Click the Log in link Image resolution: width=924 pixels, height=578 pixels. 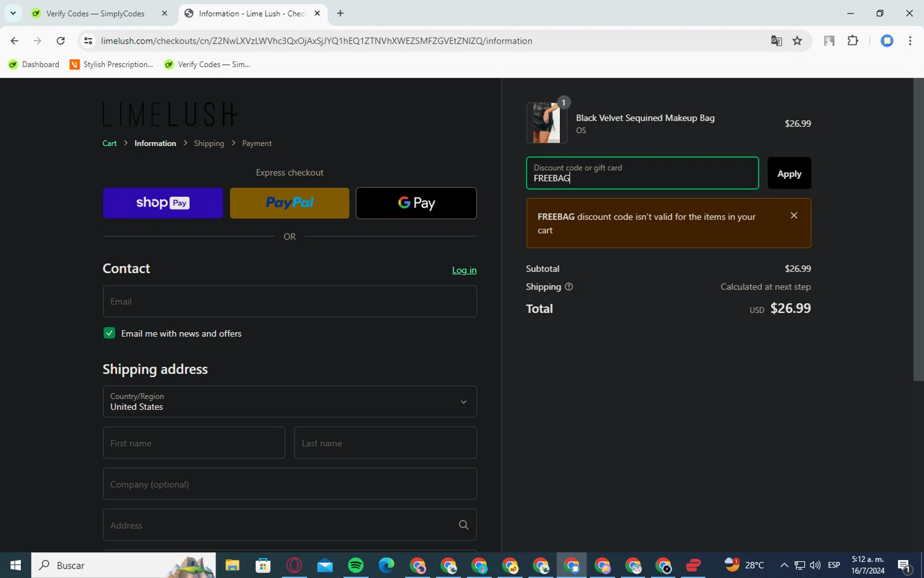[x=464, y=270]
